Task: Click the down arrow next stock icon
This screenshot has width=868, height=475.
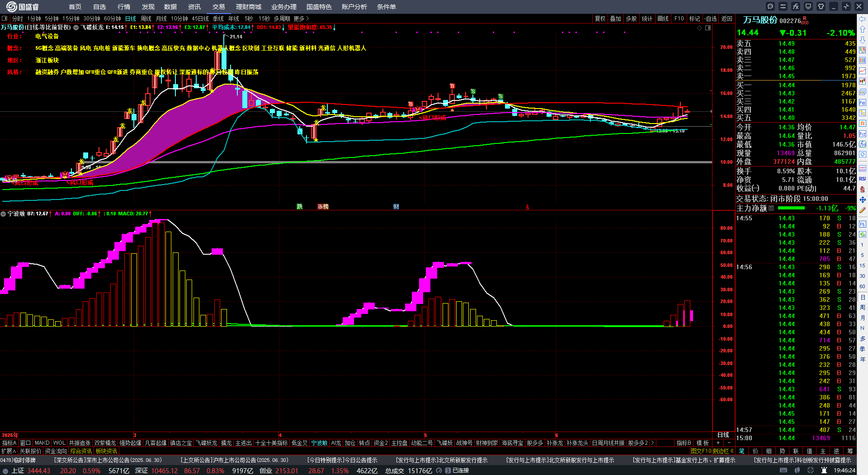Action: point(863,40)
